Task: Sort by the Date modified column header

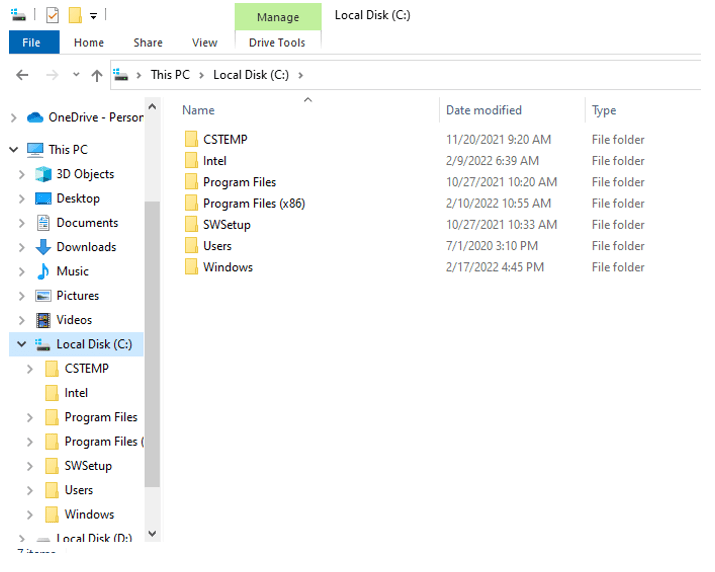Action: [484, 111]
